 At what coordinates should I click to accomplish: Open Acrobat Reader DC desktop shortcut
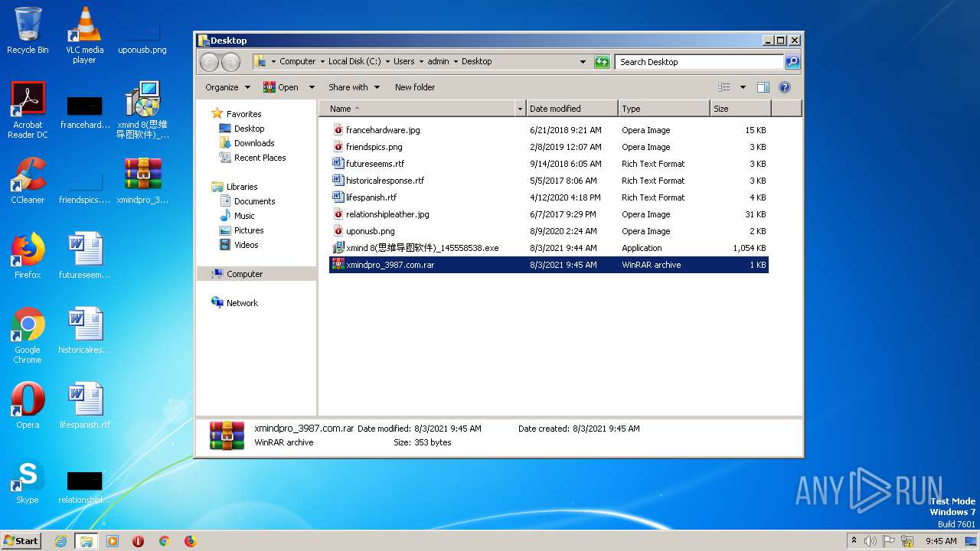pos(28,110)
